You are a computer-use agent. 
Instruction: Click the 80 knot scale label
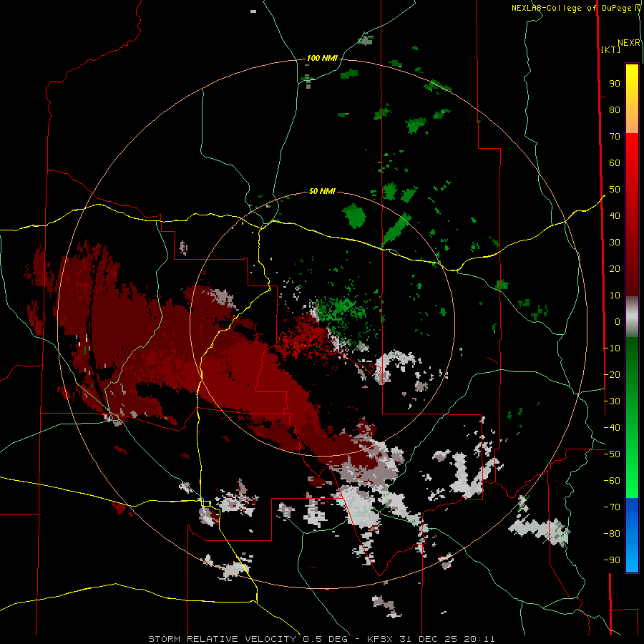(615, 109)
